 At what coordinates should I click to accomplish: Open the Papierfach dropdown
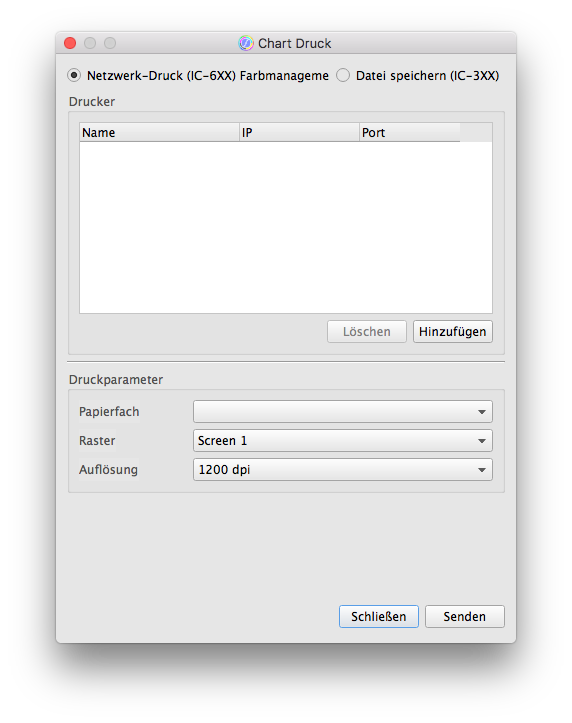click(x=342, y=411)
